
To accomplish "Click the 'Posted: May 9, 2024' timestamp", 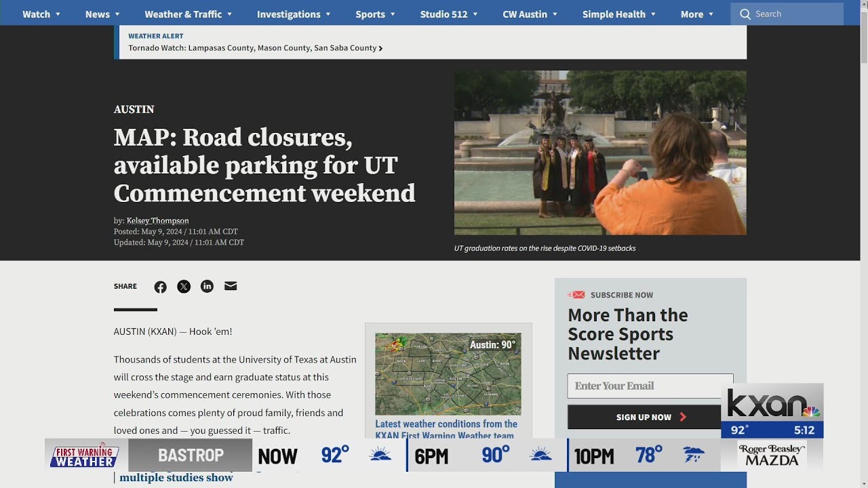I will (176, 232).
